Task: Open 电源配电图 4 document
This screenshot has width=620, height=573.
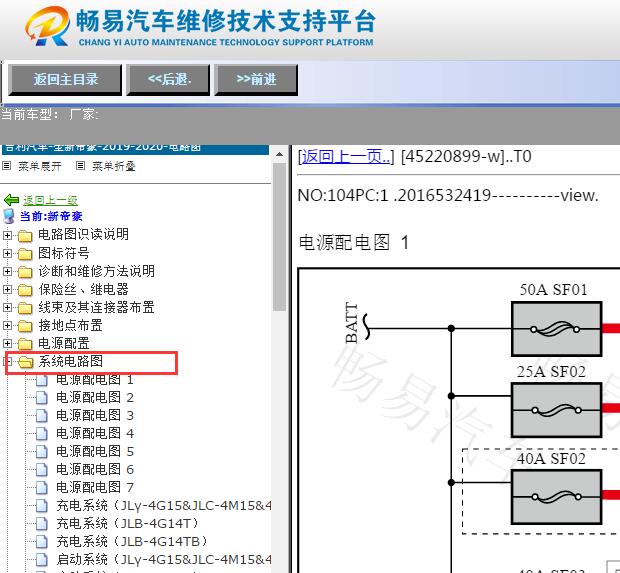Action: pyautogui.click(x=95, y=433)
